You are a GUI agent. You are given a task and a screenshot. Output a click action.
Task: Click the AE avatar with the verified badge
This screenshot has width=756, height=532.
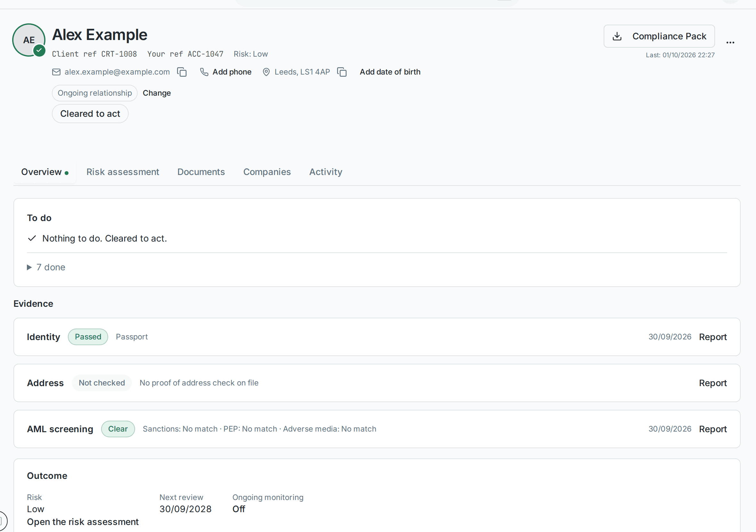[x=29, y=40]
